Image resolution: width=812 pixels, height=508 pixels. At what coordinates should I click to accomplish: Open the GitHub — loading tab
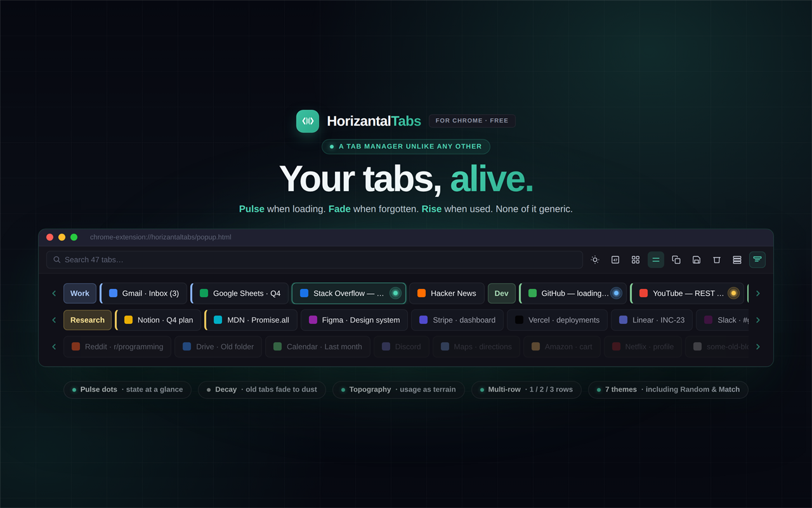tap(573, 293)
